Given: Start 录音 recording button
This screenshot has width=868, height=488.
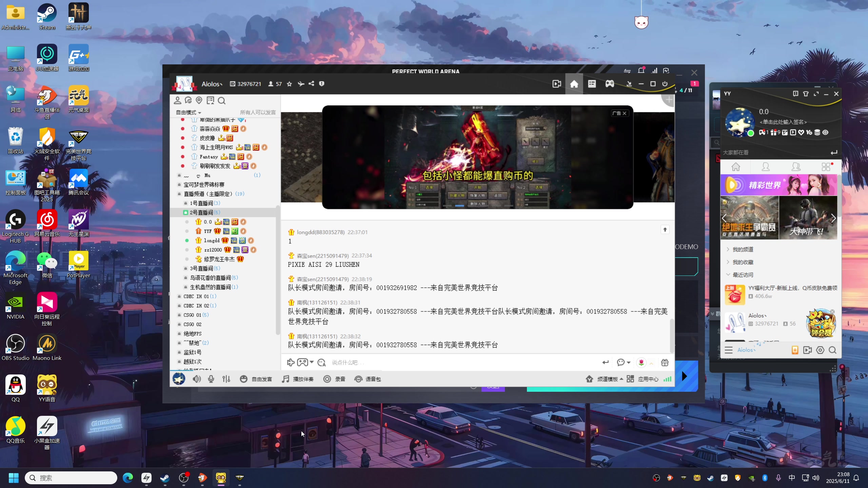Looking at the screenshot, I should point(334,379).
